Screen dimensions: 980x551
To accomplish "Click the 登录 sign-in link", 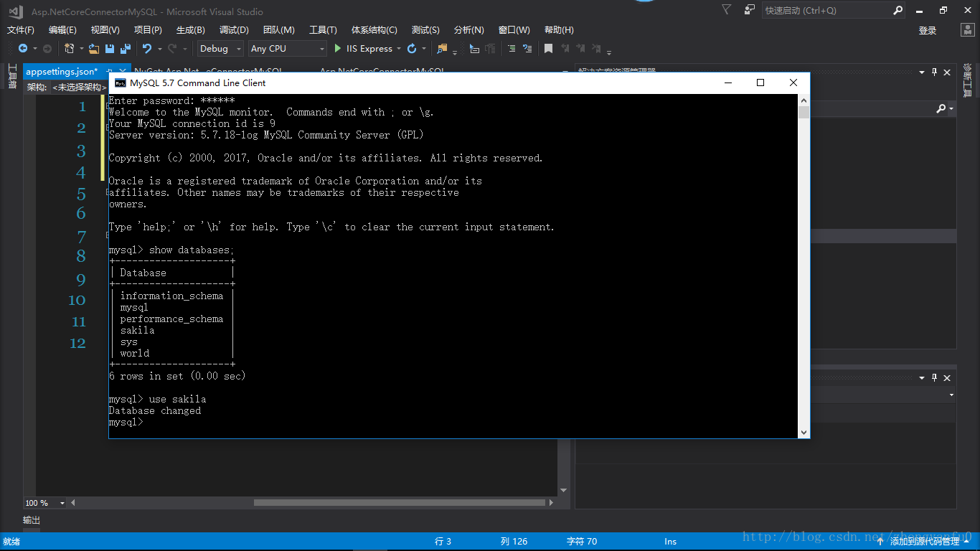I will 928,30.
